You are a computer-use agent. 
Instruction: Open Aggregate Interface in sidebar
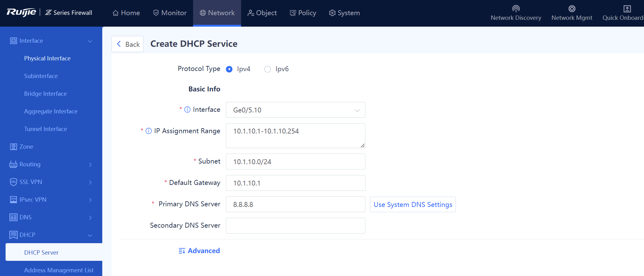point(51,111)
